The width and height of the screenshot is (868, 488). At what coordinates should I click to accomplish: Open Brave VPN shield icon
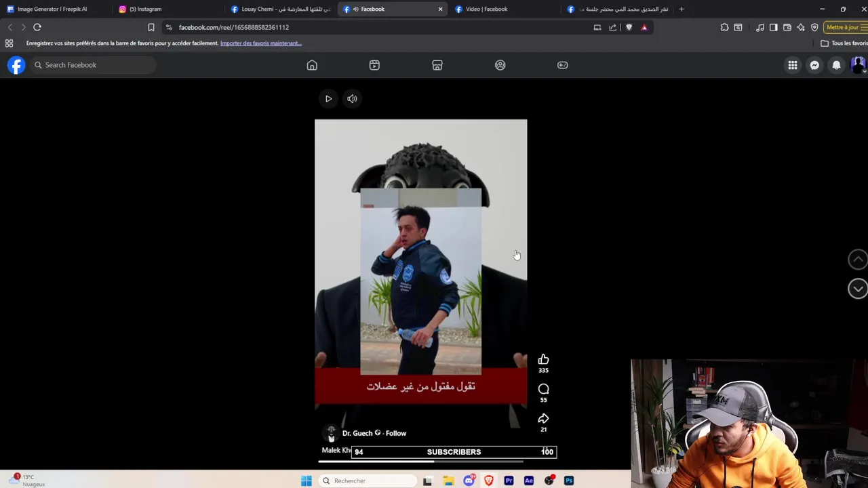814,27
